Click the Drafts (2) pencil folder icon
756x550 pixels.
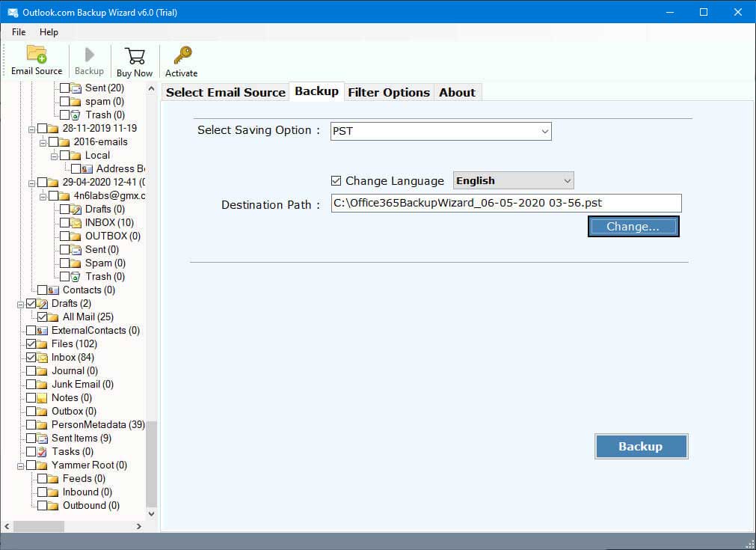coord(43,304)
